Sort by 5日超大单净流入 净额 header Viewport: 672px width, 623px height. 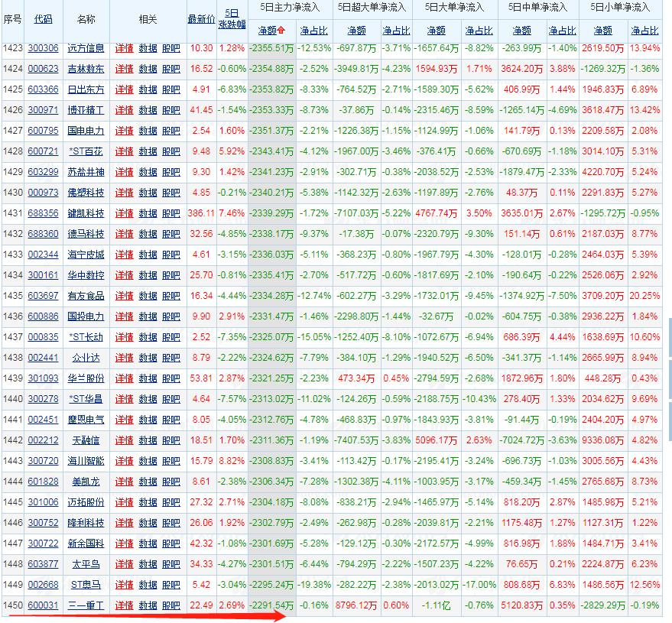coord(356,31)
